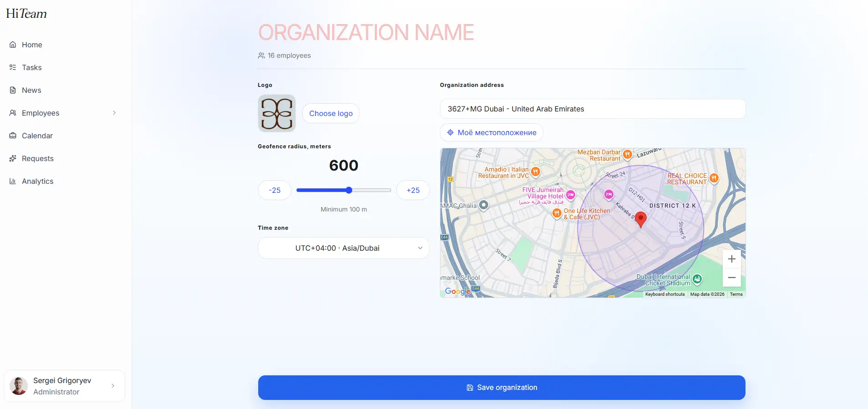The width and height of the screenshot is (868, 409).
Task: Click the Analytics bar chart icon
Action: pyautogui.click(x=13, y=181)
